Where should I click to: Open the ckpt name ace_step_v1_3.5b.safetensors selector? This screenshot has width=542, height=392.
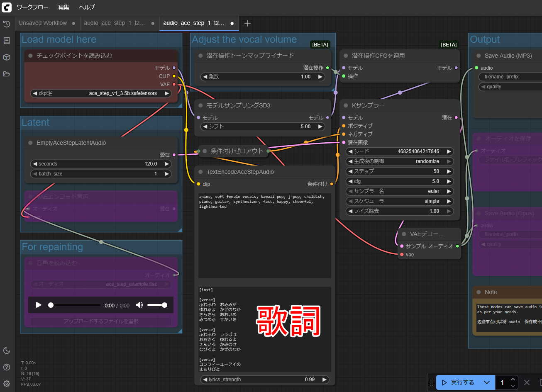pyautogui.click(x=101, y=93)
